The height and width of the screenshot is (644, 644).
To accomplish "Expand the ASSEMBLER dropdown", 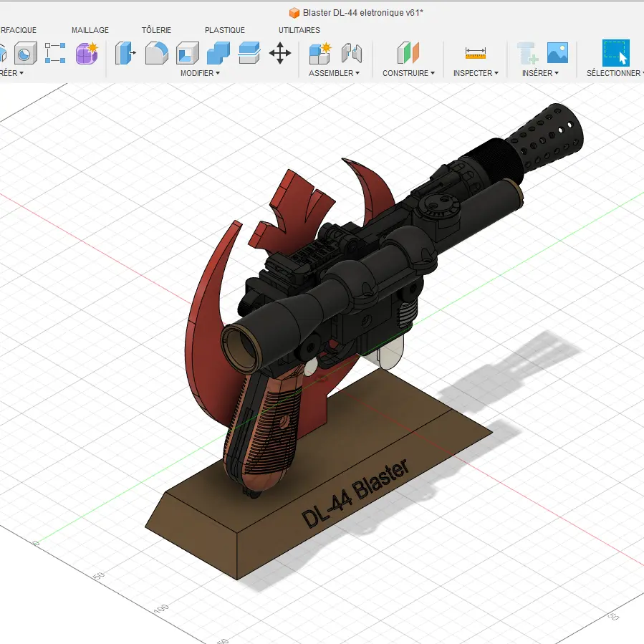I will pos(334,73).
